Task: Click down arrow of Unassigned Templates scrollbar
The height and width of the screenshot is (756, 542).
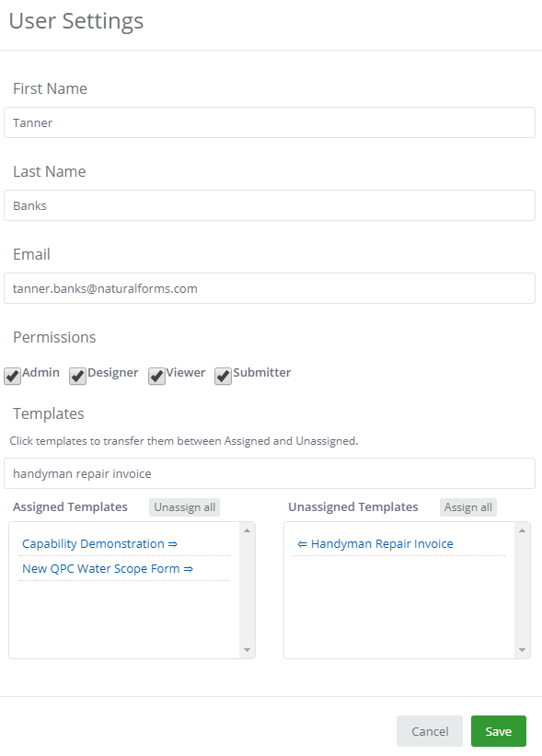Action: coord(523,650)
